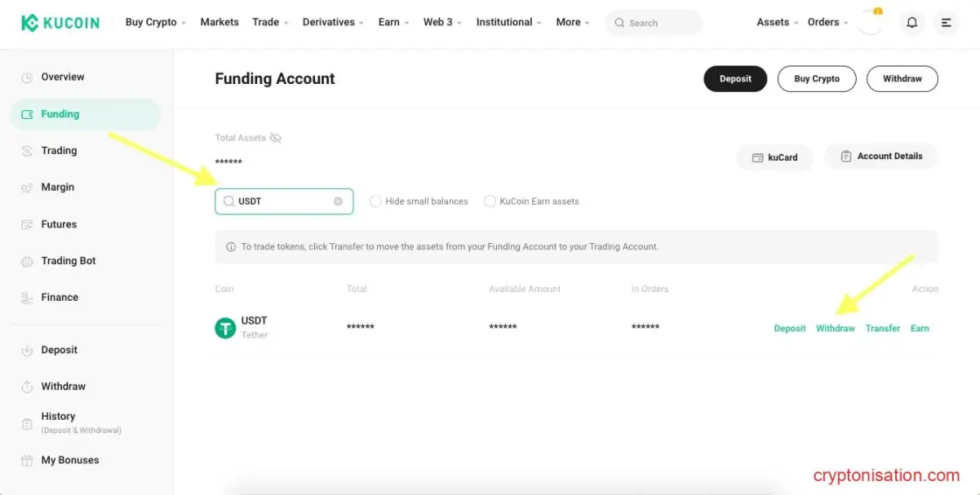Click the History sidebar icon
This screenshot has width=980, height=495.
pos(27,424)
